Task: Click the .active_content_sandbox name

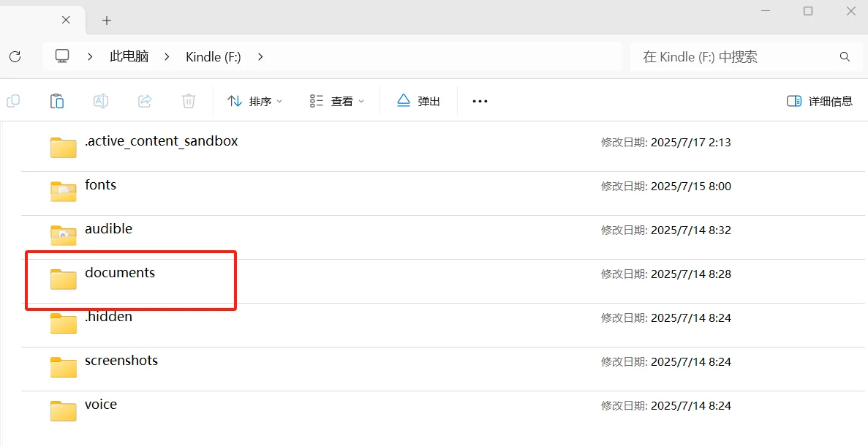Action: (161, 141)
